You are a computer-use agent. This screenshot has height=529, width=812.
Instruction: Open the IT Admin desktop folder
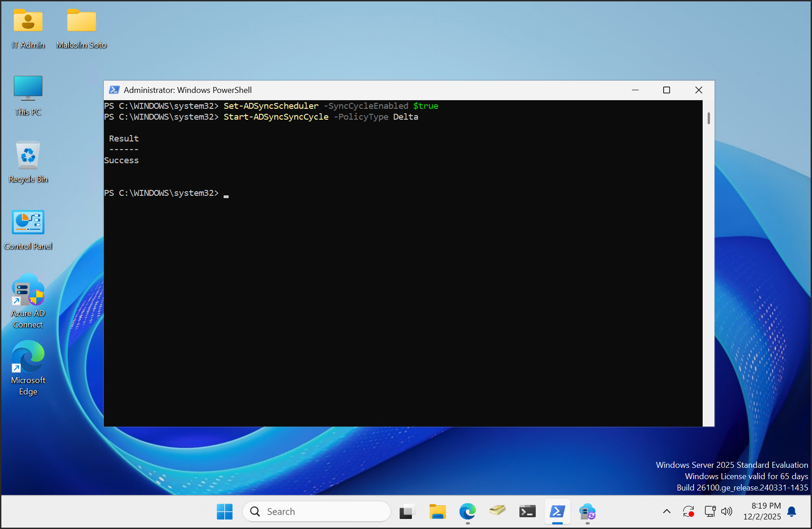(x=28, y=22)
